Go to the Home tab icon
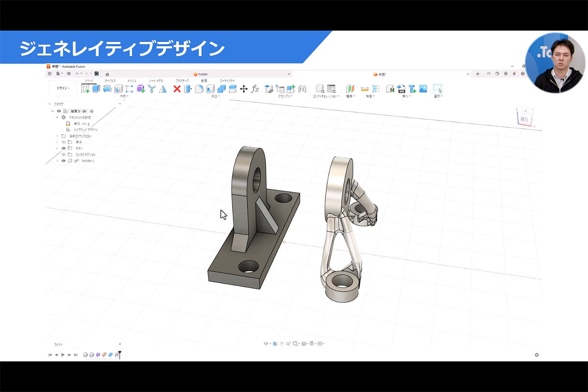The height and width of the screenshot is (392, 588). click(107, 74)
